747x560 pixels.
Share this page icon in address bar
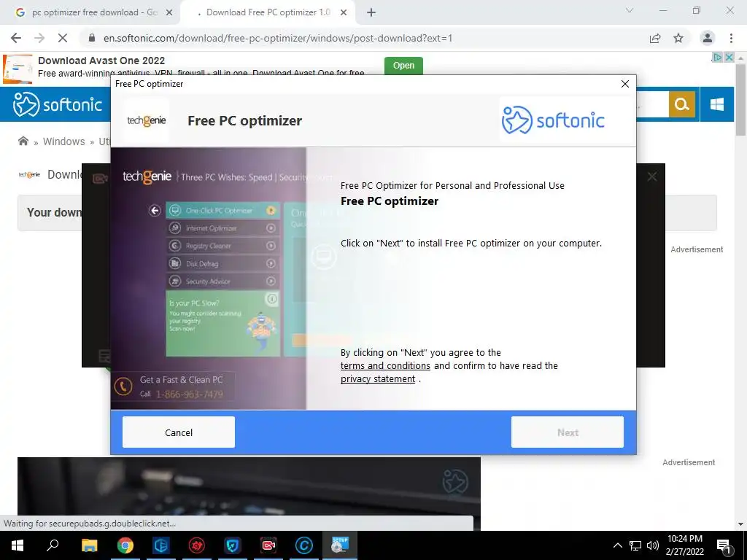coord(655,38)
